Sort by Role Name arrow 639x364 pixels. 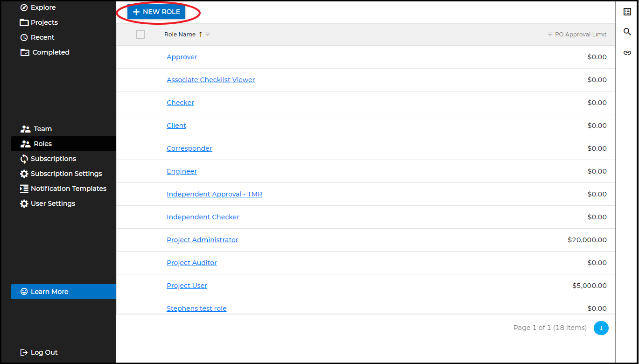[x=201, y=34]
